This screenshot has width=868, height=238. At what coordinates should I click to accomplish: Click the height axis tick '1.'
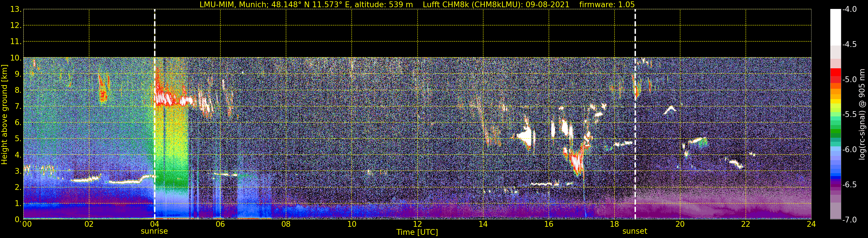click(x=18, y=204)
